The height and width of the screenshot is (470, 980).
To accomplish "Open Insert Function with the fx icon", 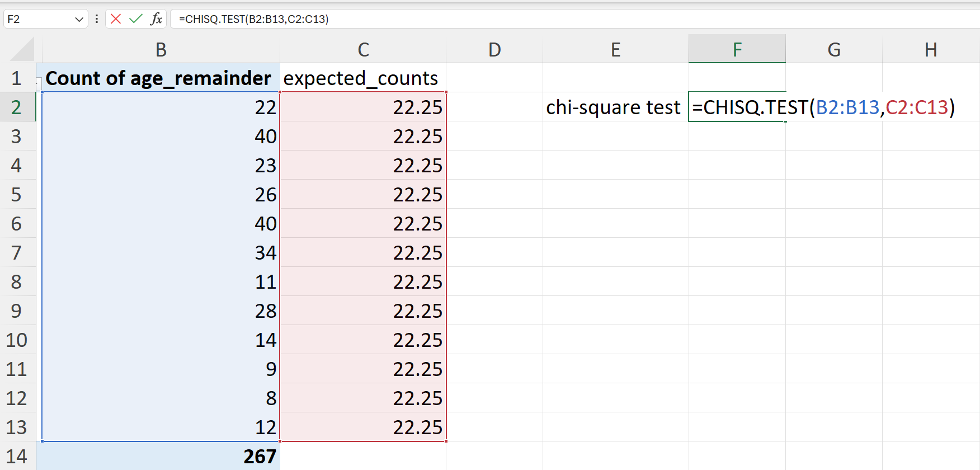I will [x=156, y=19].
